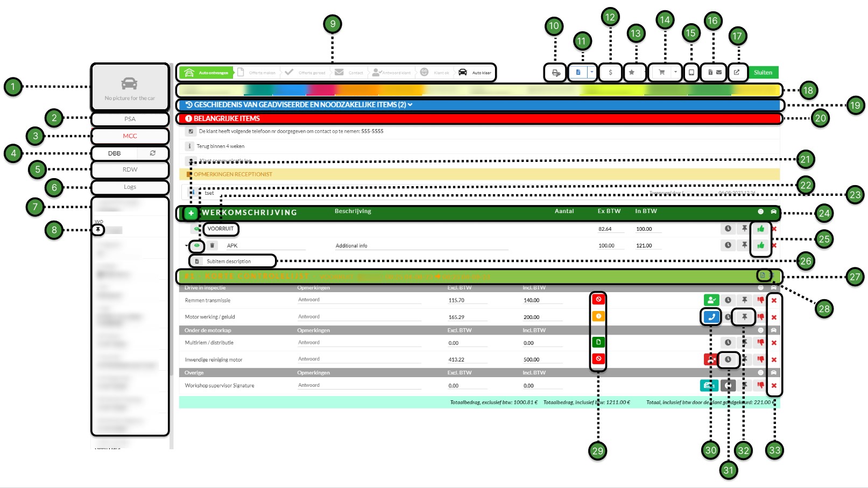The image size is (868, 488).
Task: Click the trash icon beside APK
Action: [x=213, y=245]
